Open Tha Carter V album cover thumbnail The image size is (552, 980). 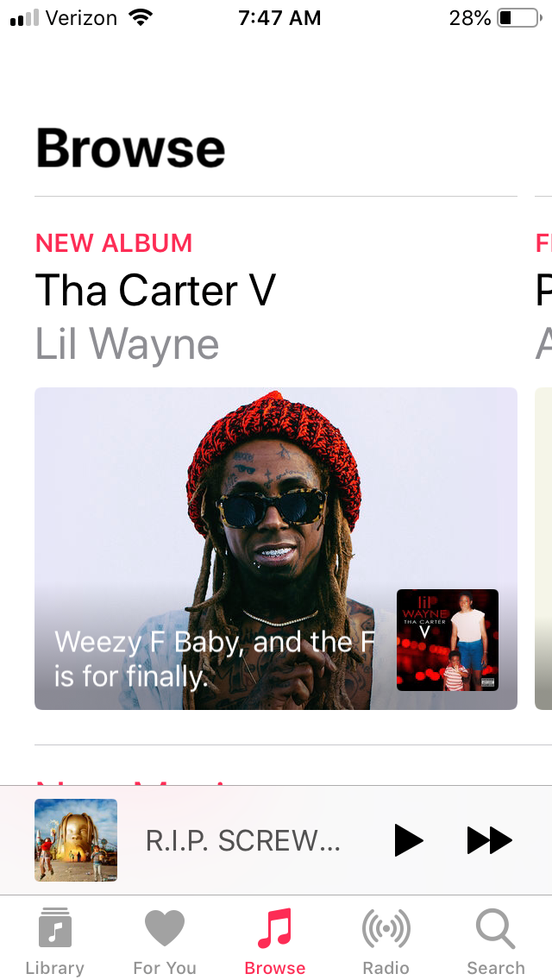point(448,640)
